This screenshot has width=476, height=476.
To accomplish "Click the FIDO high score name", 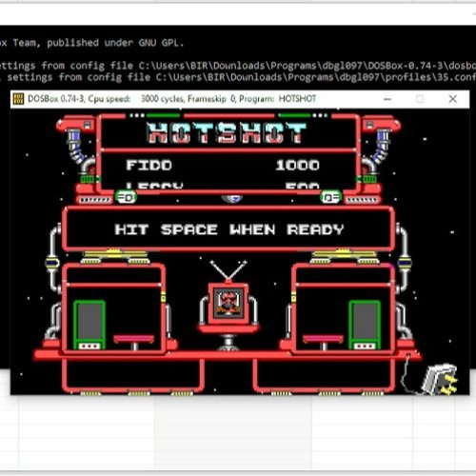I will point(149,165).
